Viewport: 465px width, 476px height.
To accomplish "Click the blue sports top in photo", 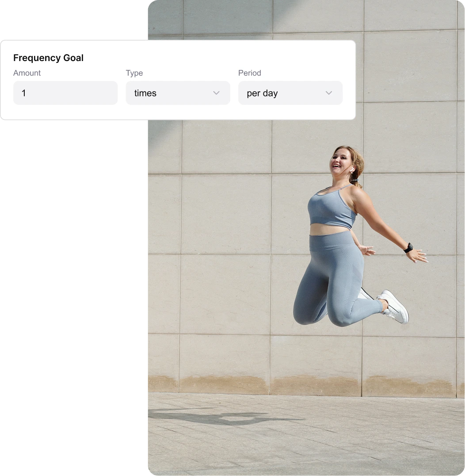I will click(332, 209).
